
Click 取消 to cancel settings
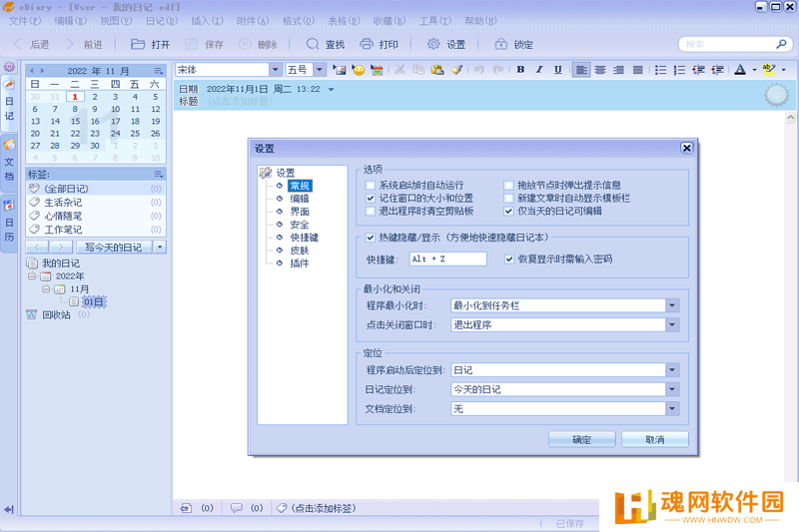[655, 439]
